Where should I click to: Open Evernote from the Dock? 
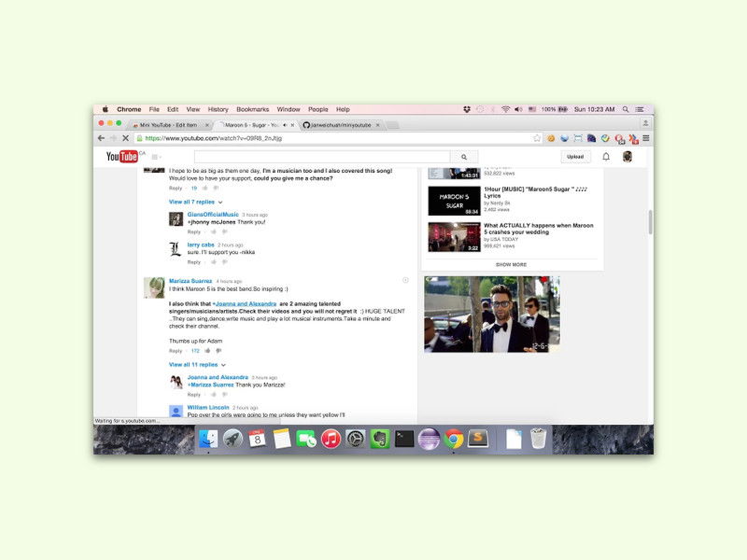[x=380, y=439]
